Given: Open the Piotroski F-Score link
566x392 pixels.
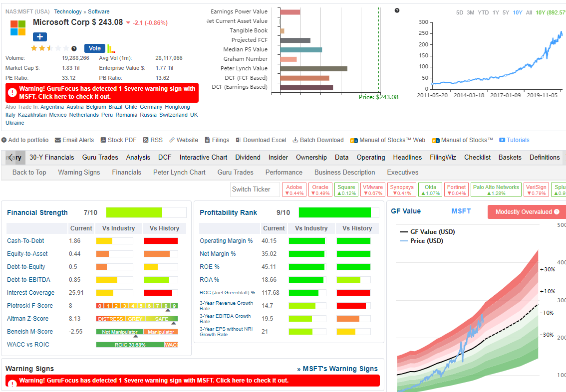Looking at the screenshot, I should (30, 305).
